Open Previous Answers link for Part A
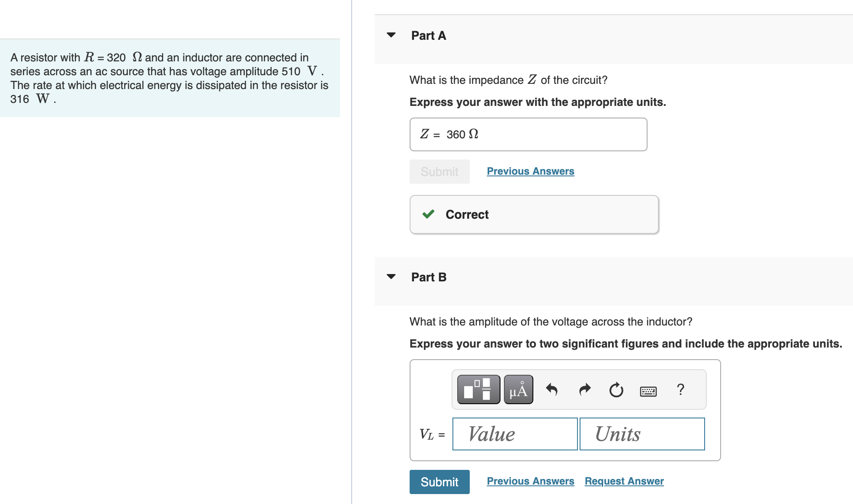 click(530, 171)
